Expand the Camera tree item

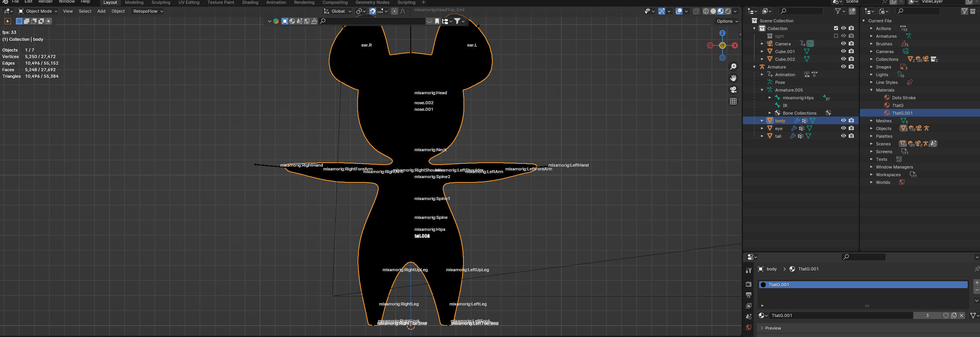coord(762,43)
